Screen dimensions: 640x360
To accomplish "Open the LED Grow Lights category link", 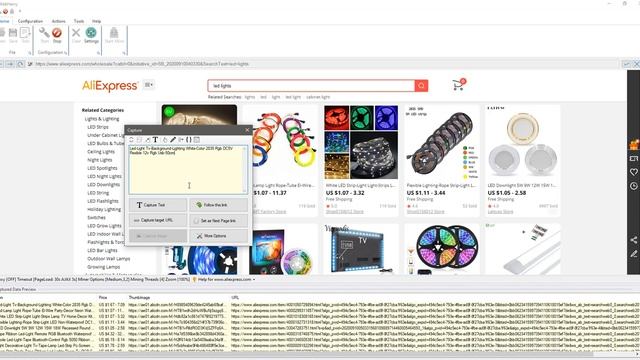I will [x=104, y=226].
